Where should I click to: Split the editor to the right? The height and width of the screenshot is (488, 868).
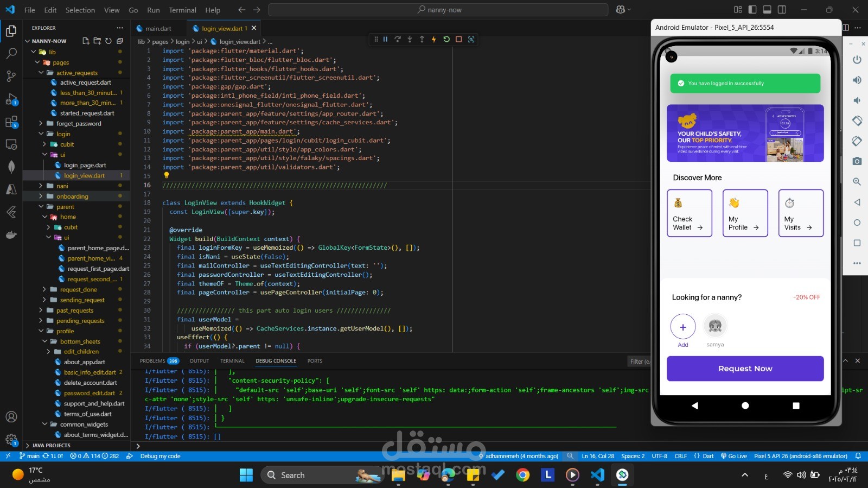pyautogui.click(x=846, y=28)
